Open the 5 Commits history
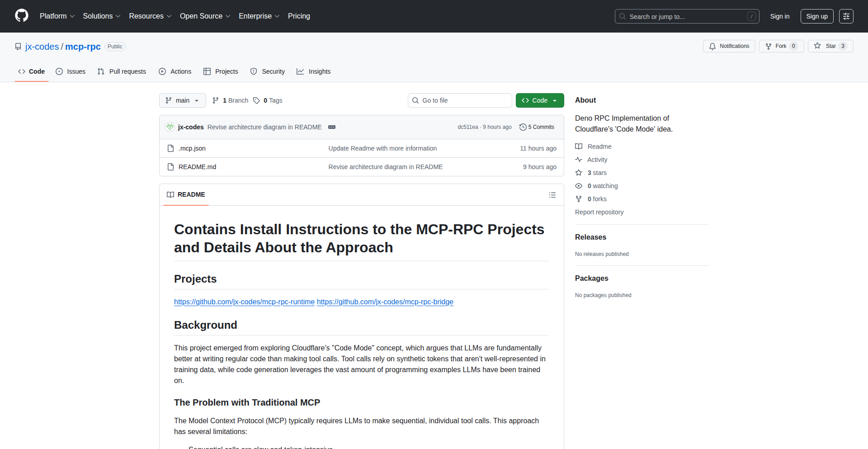Viewport: 868px width, 449px height. [537, 127]
